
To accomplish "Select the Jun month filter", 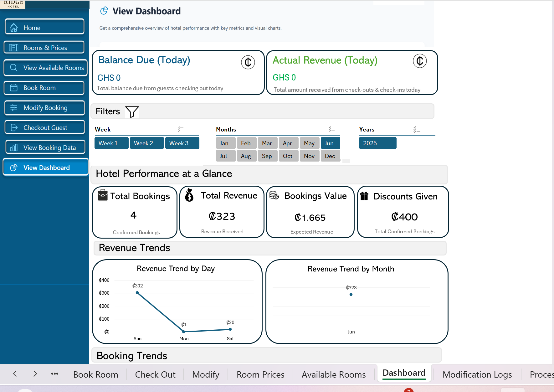I will [x=330, y=143].
